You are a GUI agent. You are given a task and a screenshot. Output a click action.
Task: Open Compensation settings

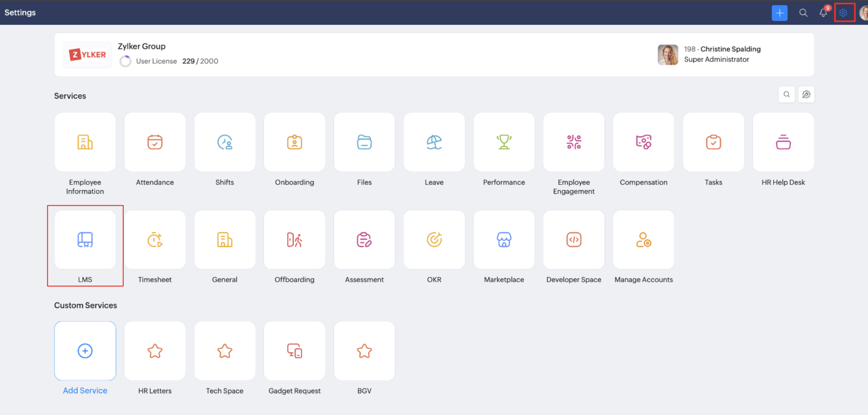(644, 142)
